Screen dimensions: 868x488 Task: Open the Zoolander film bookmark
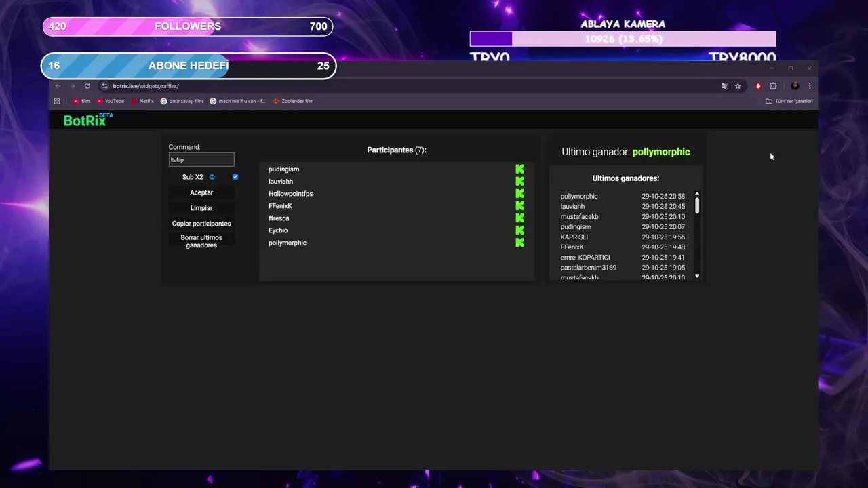pos(293,101)
